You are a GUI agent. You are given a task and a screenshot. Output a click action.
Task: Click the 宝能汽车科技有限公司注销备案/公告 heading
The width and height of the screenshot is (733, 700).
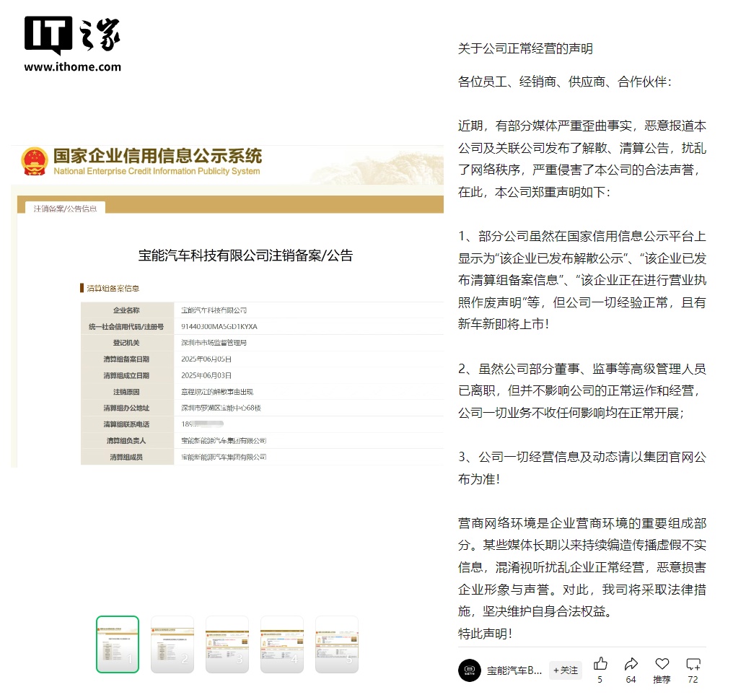click(x=245, y=255)
